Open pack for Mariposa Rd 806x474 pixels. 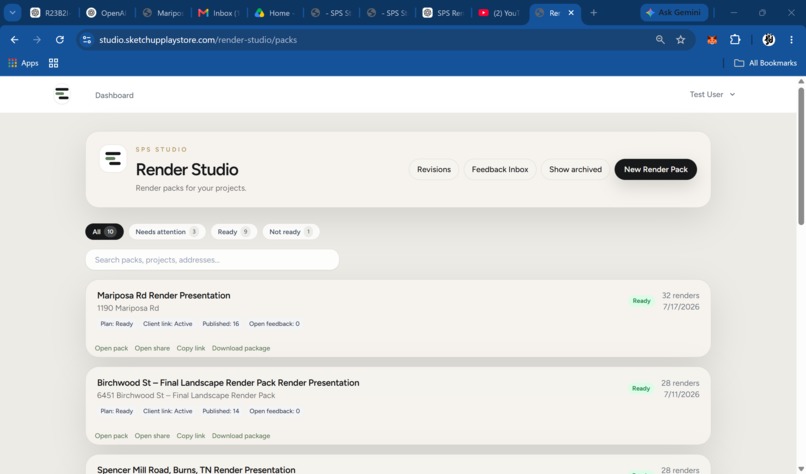(x=111, y=348)
